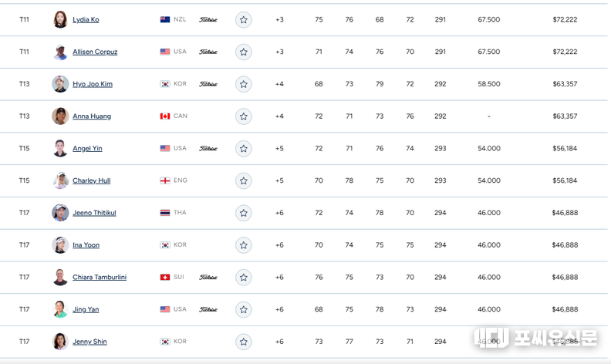Mark Charley Hull with the star icon
The height and width of the screenshot is (364, 611).
click(x=244, y=180)
